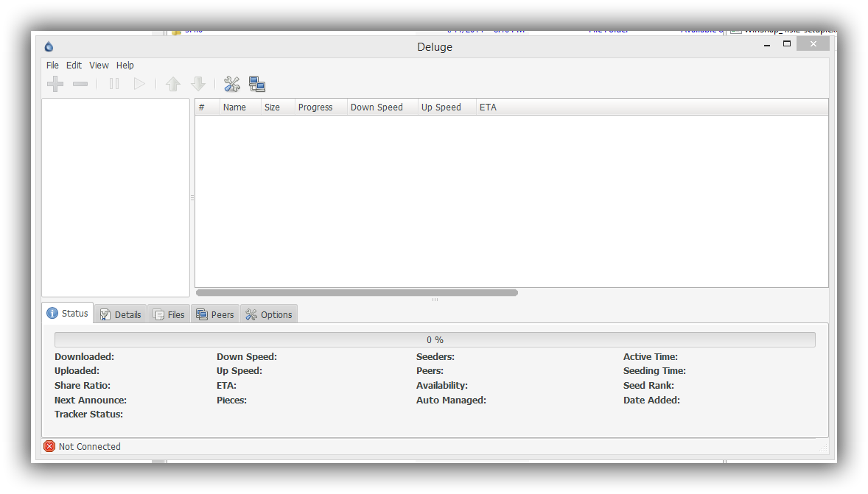Minimize the Deluge window

point(767,45)
